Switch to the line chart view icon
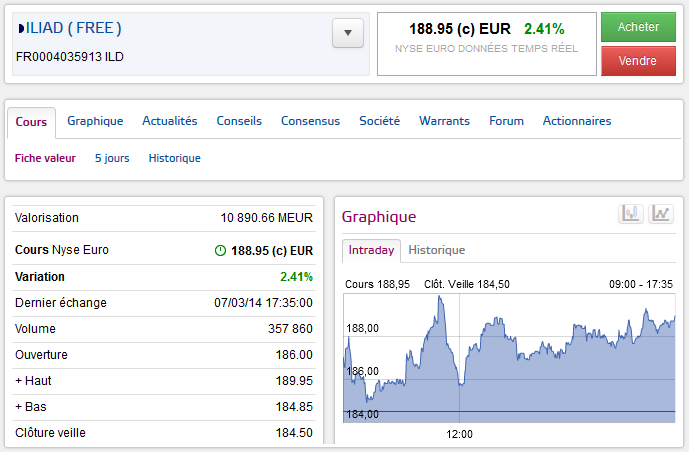 (x=661, y=213)
